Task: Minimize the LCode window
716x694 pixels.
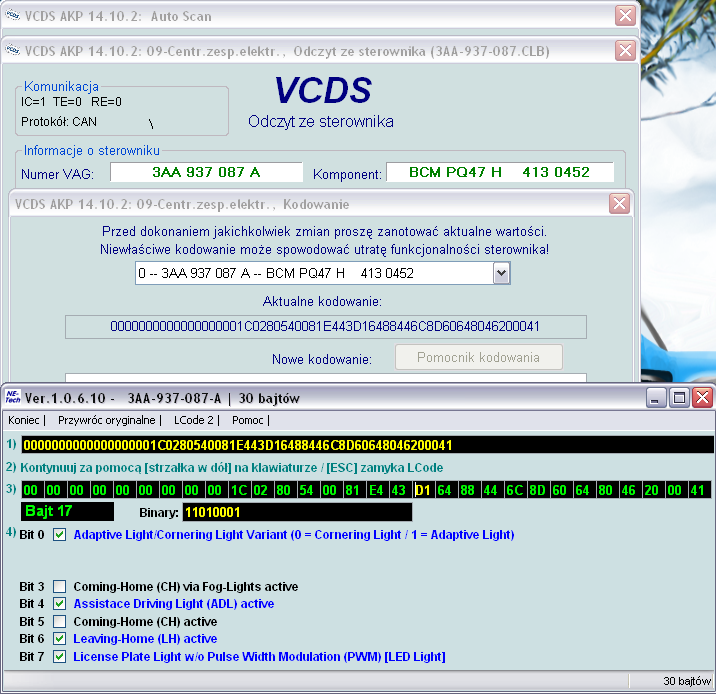Action: click(x=656, y=398)
